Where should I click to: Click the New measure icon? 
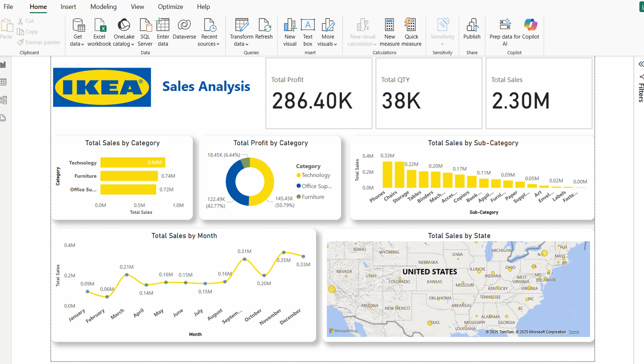(x=389, y=25)
